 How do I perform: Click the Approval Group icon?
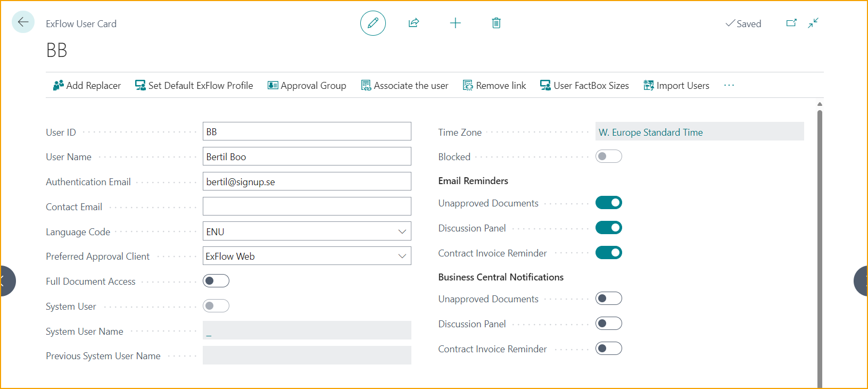click(273, 85)
